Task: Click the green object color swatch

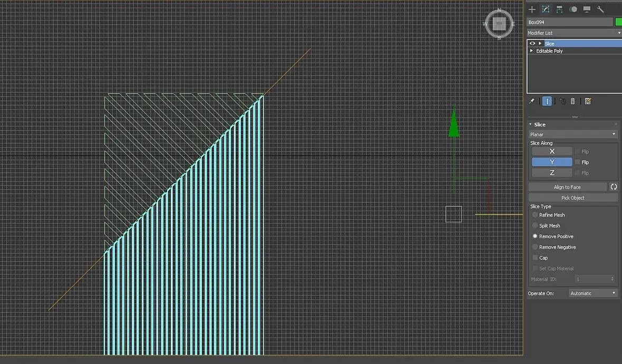Action: tap(618, 22)
